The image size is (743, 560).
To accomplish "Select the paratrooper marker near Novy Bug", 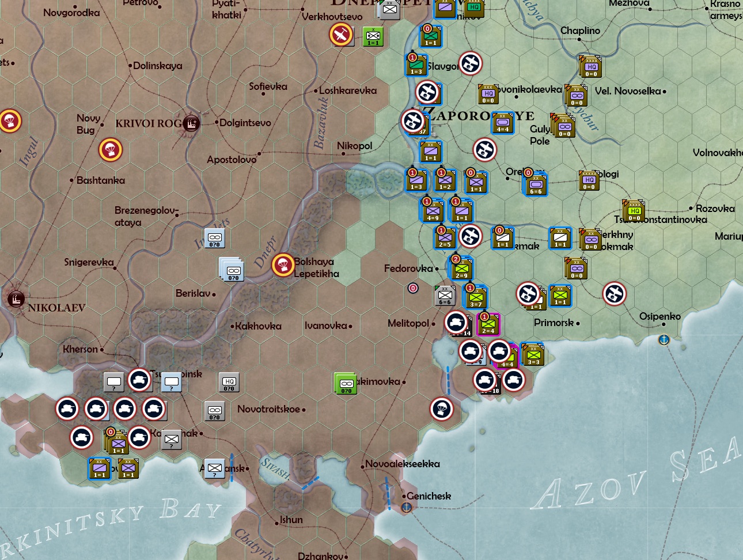I will click(x=110, y=150).
